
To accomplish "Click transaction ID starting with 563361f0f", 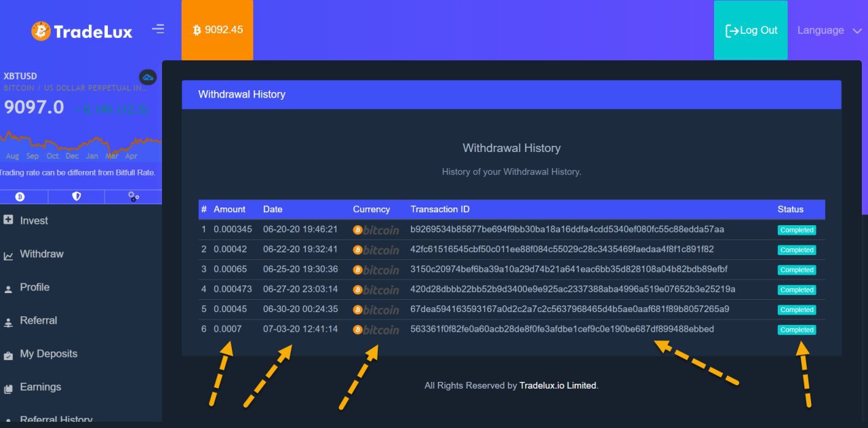I will 562,329.
